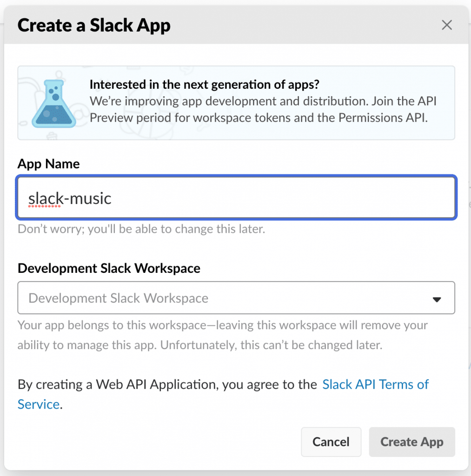Click the 'Create a Slack App' dialog title

tap(94, 25)
